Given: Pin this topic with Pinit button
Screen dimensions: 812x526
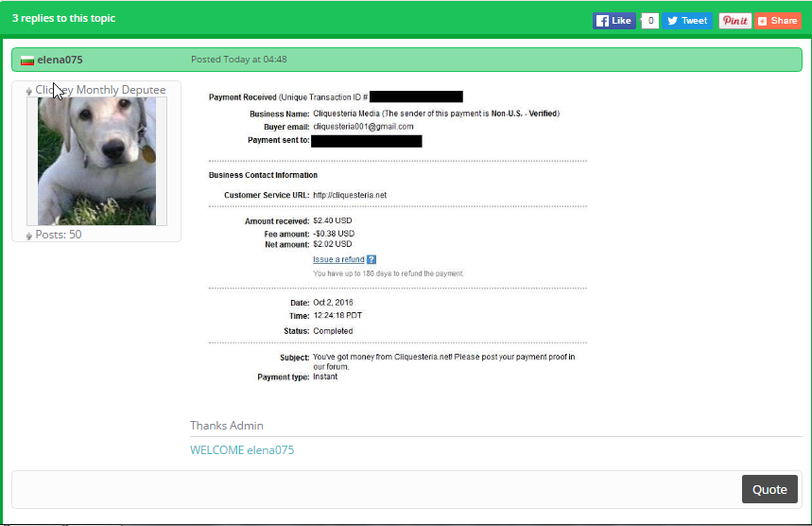Looking at the screenshot, I should pos(735,21).
